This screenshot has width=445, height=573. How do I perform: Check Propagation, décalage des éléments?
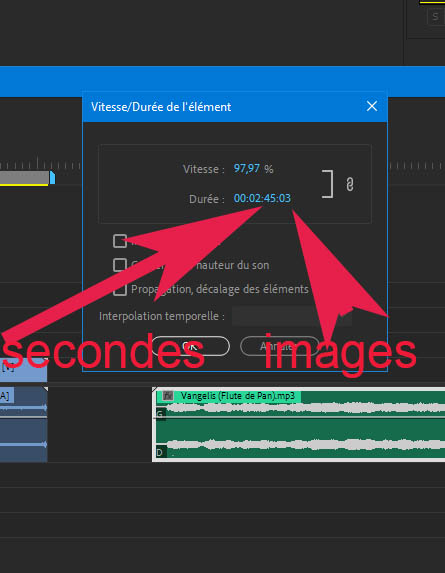click(x=120, y=289)
